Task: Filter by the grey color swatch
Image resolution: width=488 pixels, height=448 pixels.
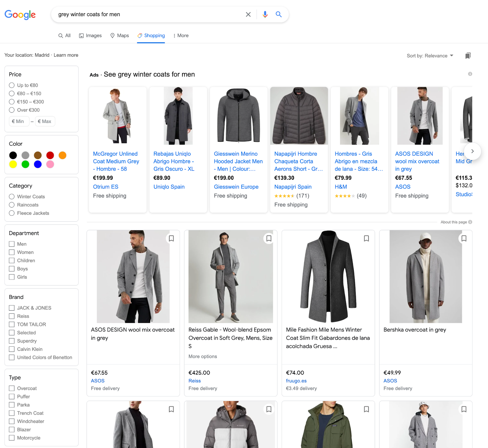Action: (x=25, y=155)
